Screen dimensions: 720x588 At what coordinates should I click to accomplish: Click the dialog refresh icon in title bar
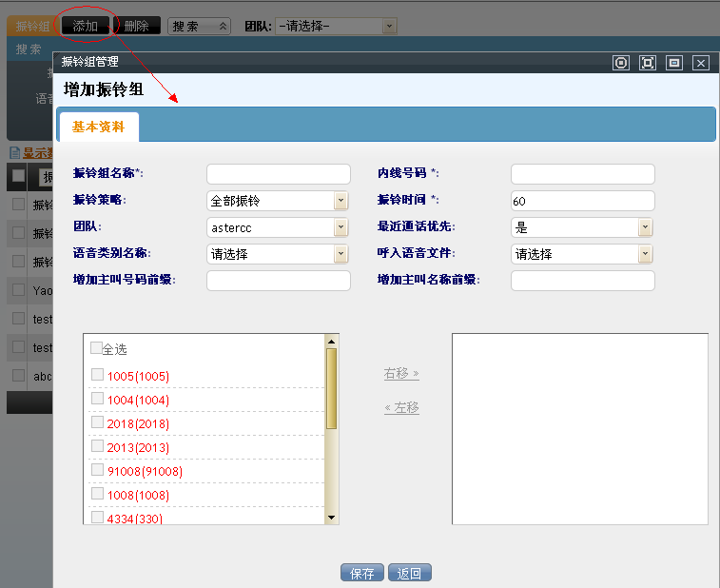click(x=621, y=63)
